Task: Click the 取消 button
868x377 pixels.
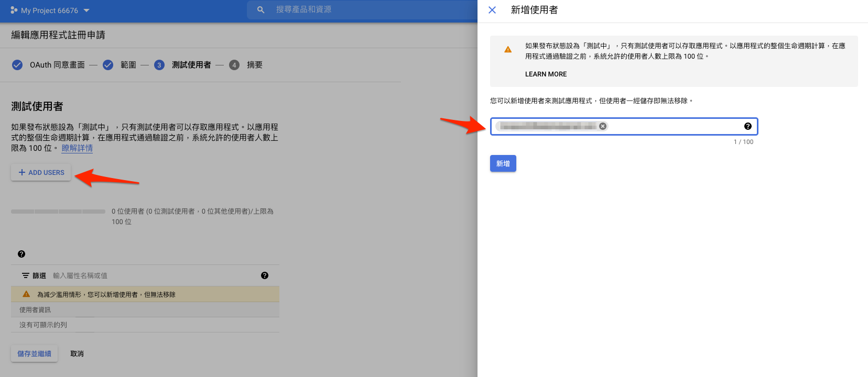Action: (77, 354)
